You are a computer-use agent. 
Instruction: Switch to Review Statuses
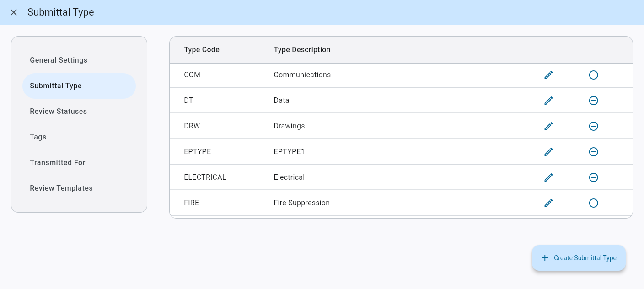pyautogui.click(x=58, y=111)
